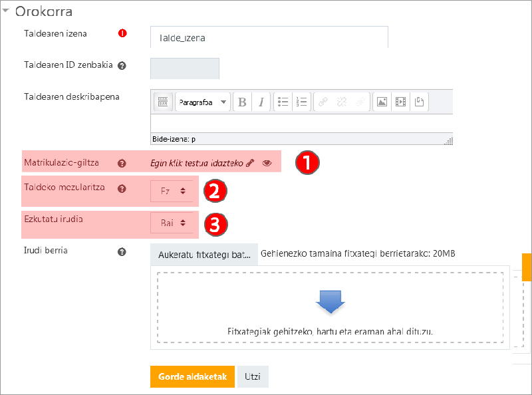Toggle the editor toolbar expand icon
The image size is (532, 395).
pos(162,102)
